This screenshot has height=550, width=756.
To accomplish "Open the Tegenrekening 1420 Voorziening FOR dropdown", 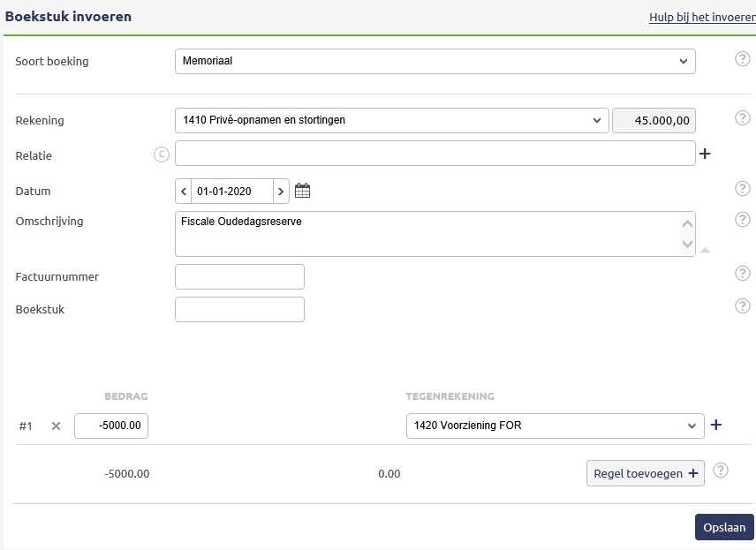I will 555,426.
